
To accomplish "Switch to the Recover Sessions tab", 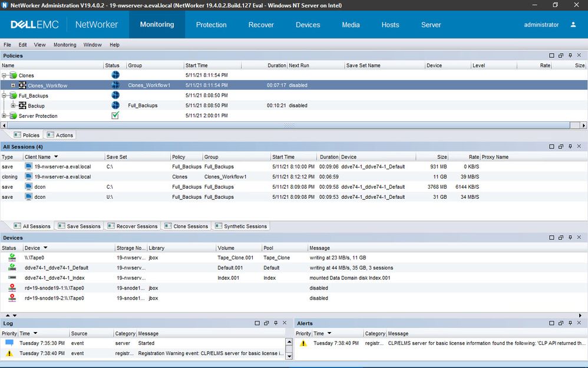I will tap(133, 226).
